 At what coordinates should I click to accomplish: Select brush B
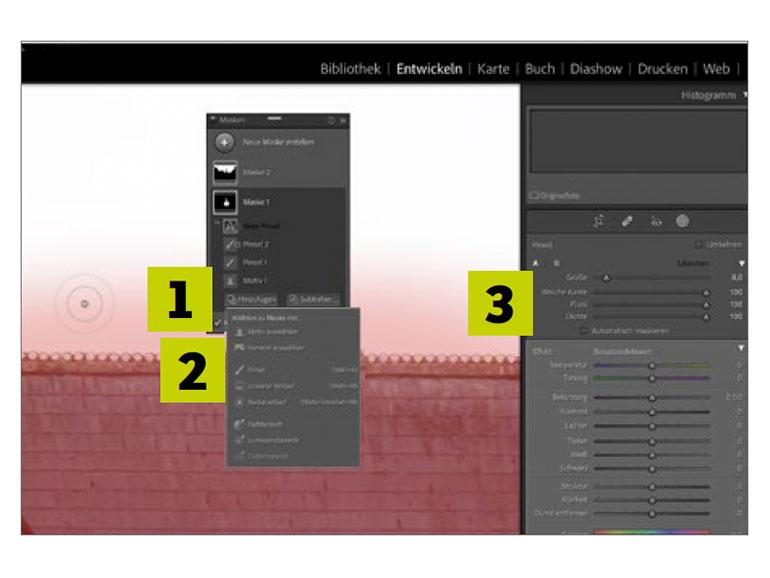point(556,264)
